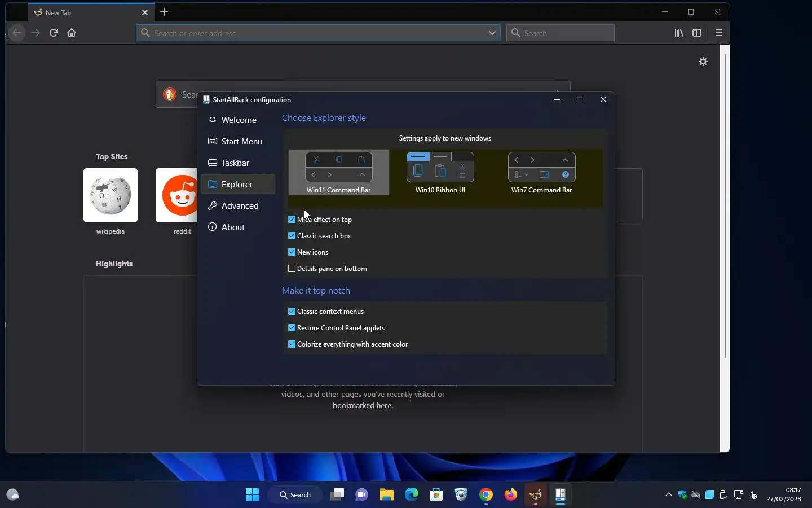Choose Win10 Ribbon UI explorer style
Screen dimensions: 812x508
(440, 172)
